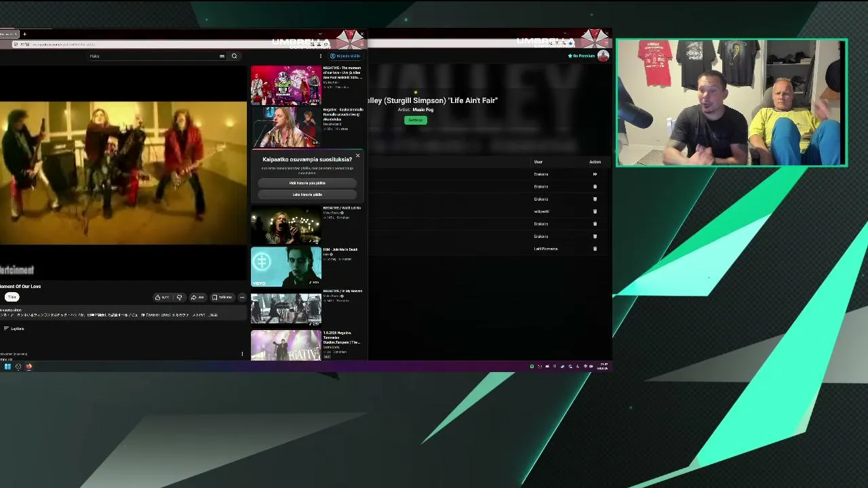868x488 pixels.
Task: Open the comment's three-dot options menu
Action: coord(242,353)
